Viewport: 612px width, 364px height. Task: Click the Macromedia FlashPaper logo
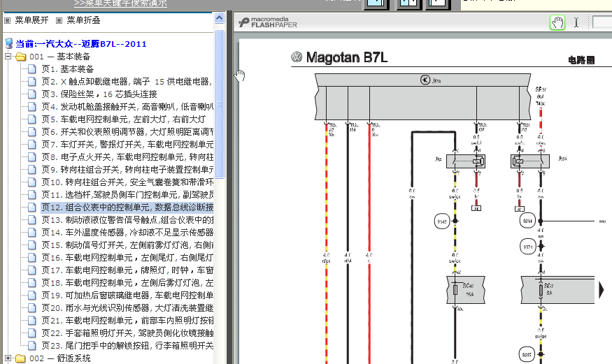coord(268,22)
